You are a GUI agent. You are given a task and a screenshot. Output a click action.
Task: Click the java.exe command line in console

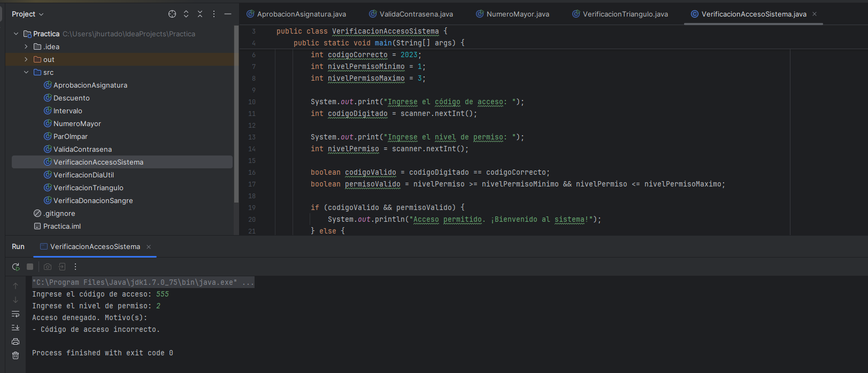coord(143,282)
